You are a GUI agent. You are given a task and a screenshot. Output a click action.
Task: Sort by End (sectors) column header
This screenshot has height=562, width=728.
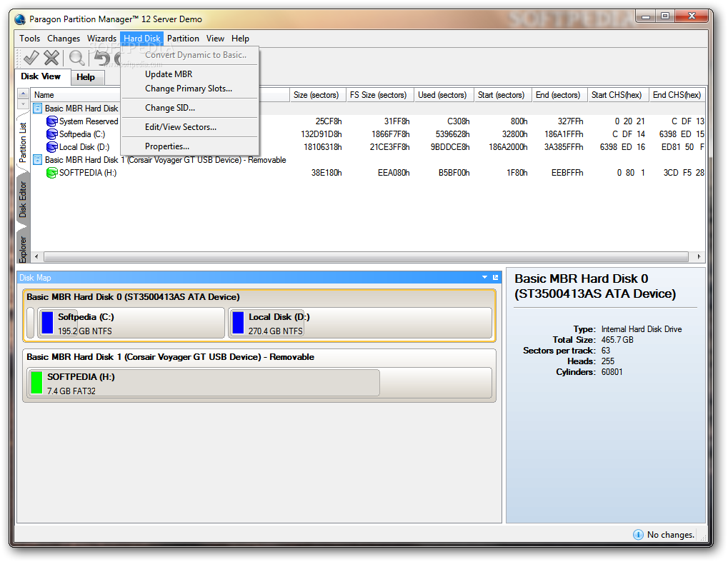558,95
